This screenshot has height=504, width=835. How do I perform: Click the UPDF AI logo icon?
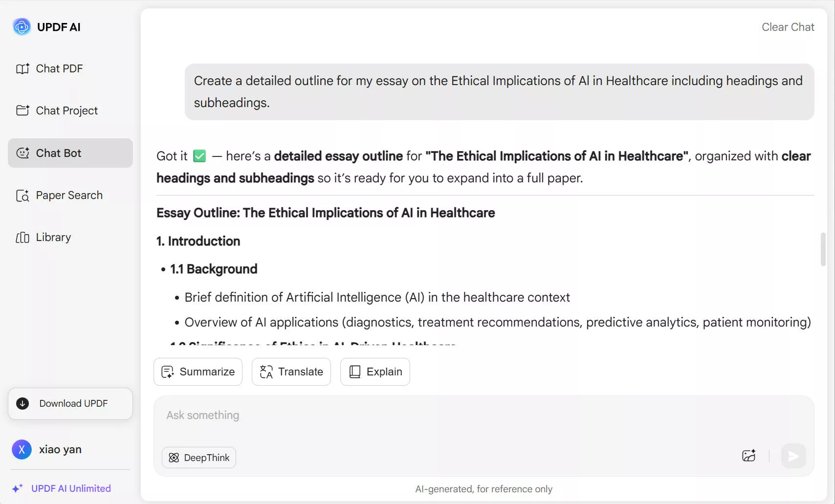pyautogui.click(x=22, y=27)
